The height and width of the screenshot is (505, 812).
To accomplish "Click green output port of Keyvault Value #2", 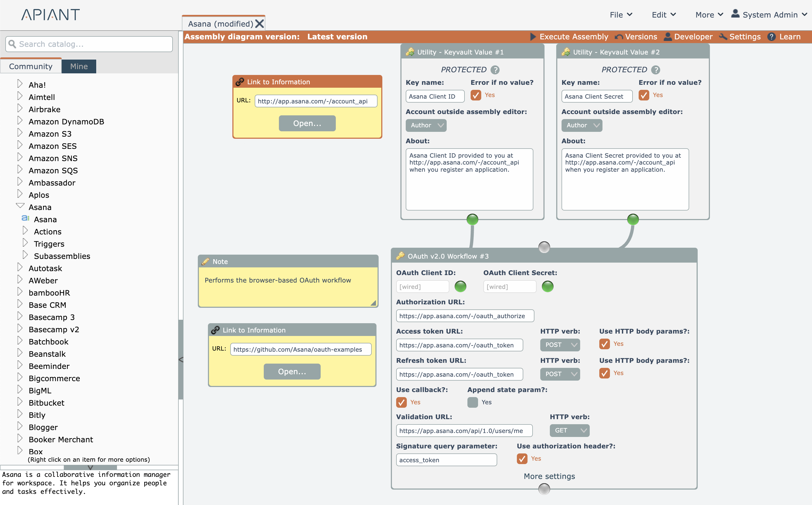I will (x=633, y=220).
